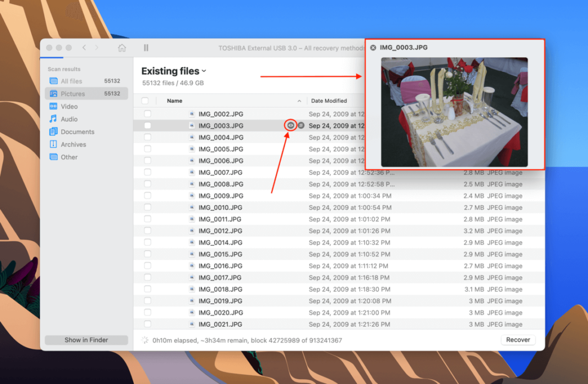Toggle the Name column sort order
588x384 pixels.
(175, 101)
